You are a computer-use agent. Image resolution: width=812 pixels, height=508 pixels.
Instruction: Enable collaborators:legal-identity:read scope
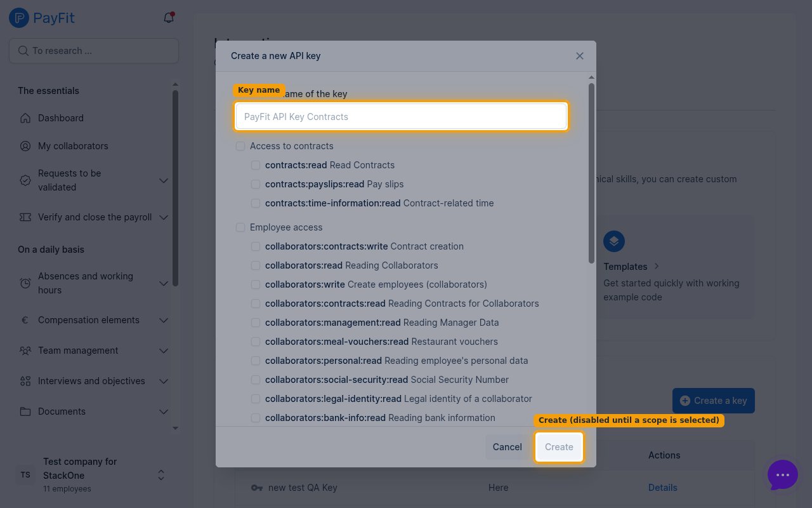[256, 399]
